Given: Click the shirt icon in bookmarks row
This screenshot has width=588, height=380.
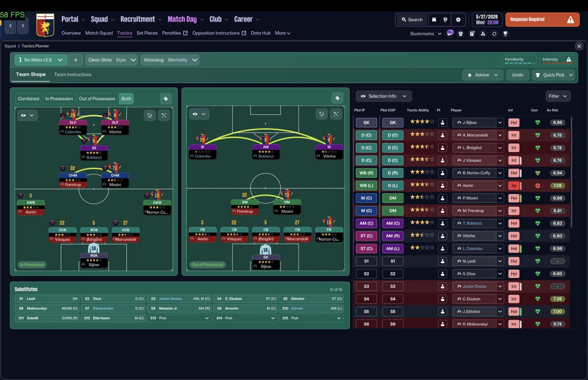Looking at the screenshot, I should tap(461, 34).
